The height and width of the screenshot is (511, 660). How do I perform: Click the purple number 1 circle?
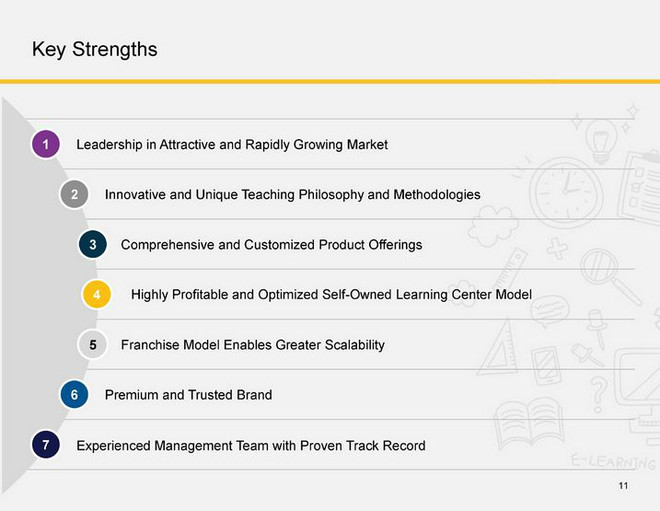[46, 144]
